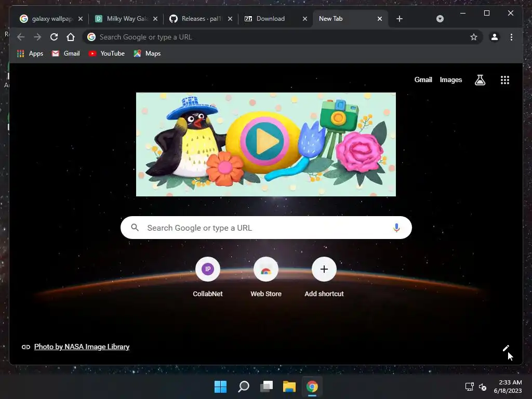Open the Images link
Image resolution: width=532 pixels, height=399 pixels.
click(450, 79)
